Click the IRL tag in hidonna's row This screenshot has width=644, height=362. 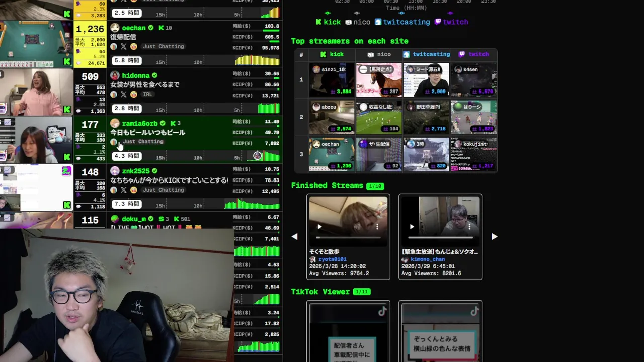click(147, 94)
